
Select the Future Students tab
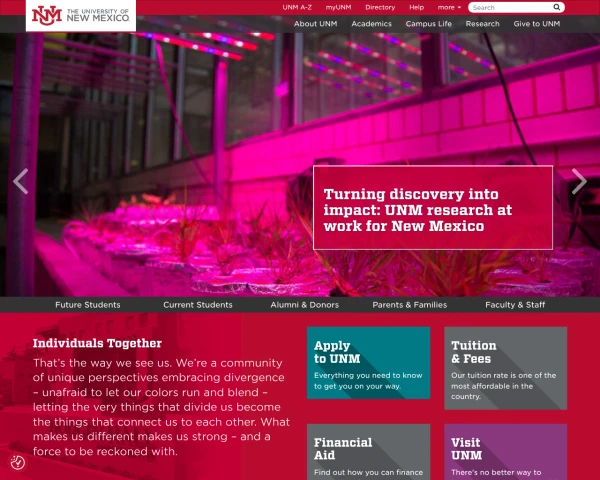pos(88,305)
